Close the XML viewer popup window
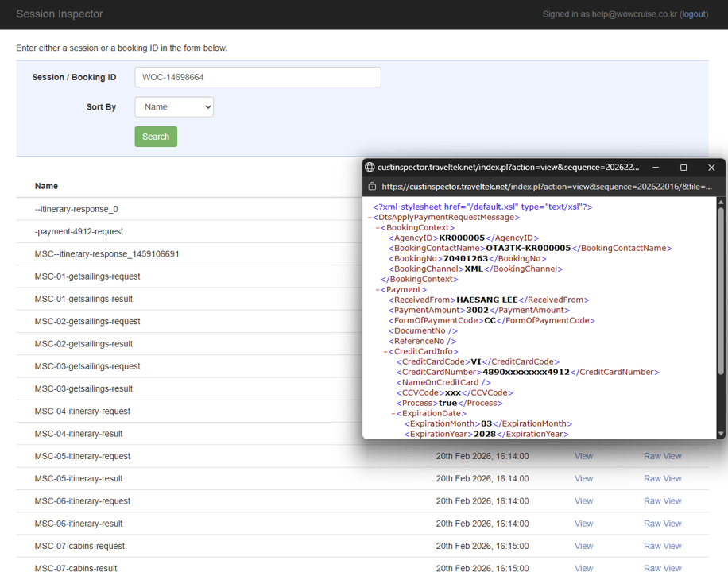The height and width of the screenshot is (572, 728). [711, 168]
